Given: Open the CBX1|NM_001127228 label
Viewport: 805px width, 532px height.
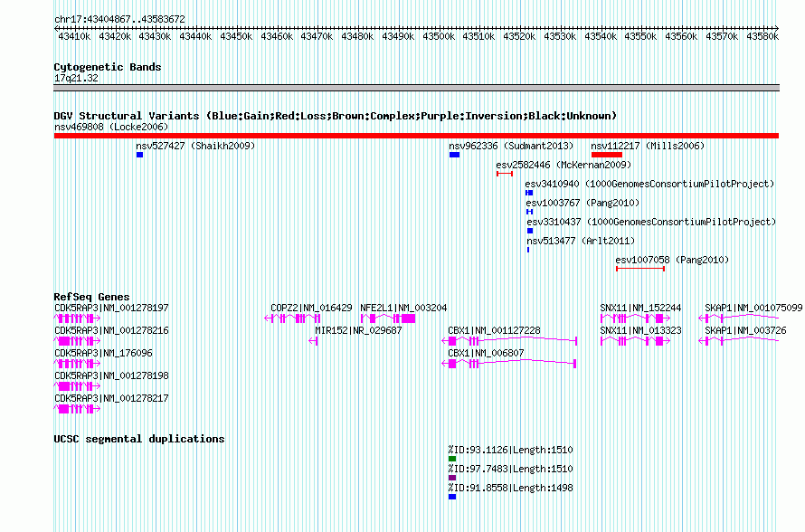Looking at the screenshot, I should (x=495, y=331).
